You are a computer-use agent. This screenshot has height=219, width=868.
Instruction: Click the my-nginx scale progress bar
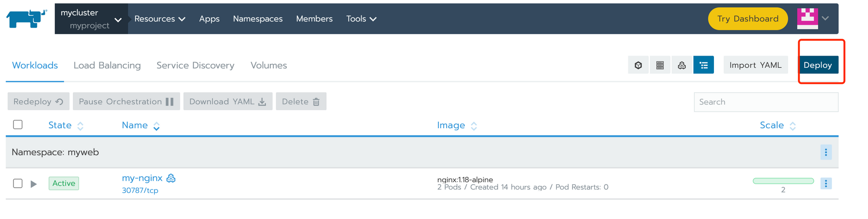[783, 181]
